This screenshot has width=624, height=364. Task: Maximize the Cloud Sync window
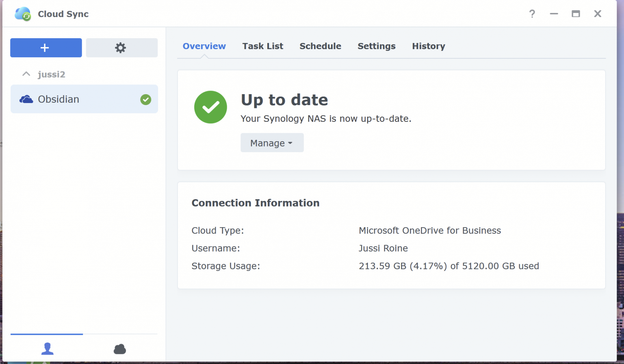click(576, 14)
